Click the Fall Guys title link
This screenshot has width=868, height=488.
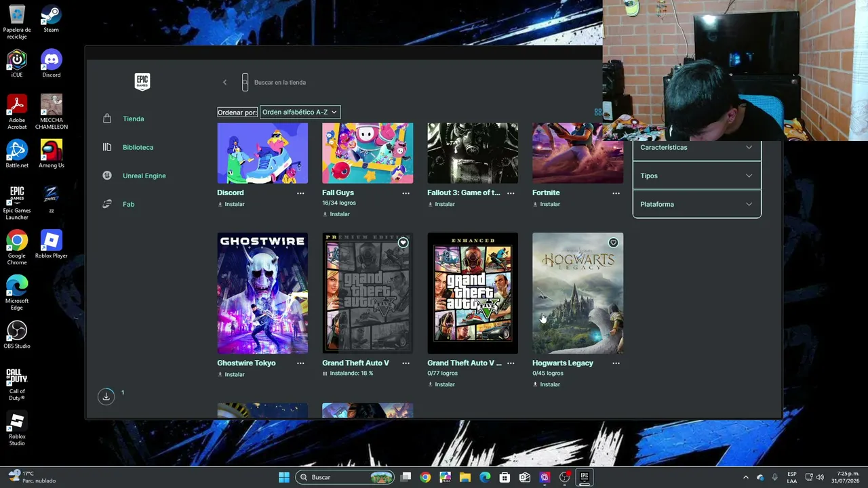click(x=338, y=192)
